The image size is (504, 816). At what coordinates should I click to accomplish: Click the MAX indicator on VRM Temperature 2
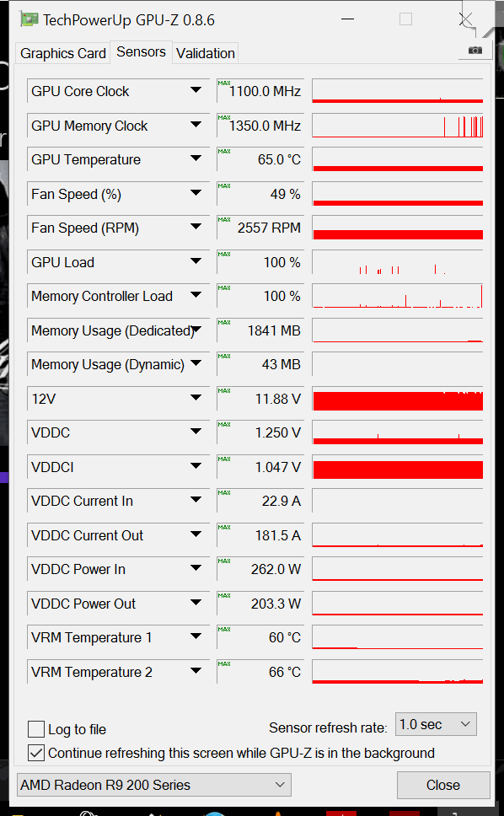(224, 663)
